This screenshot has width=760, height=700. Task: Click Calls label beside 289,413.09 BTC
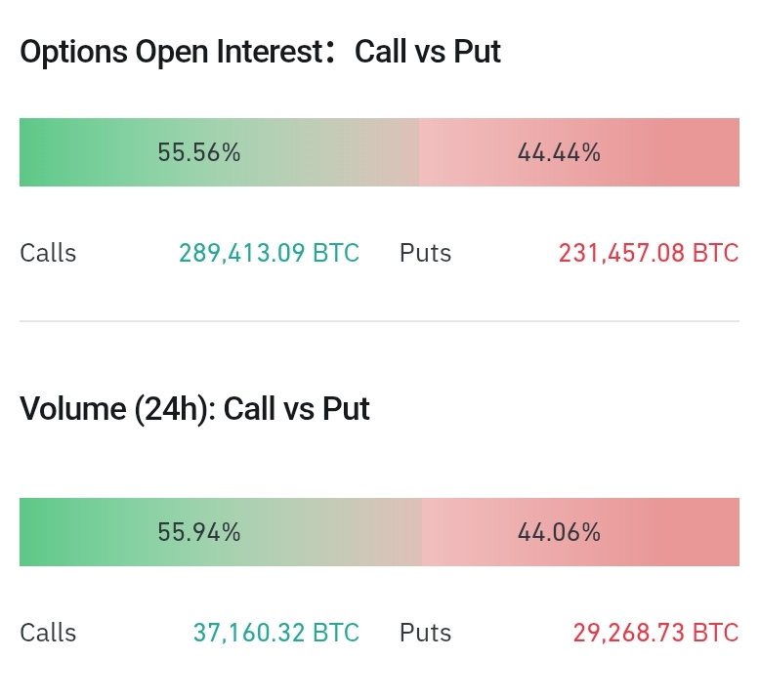click(48, 253)
